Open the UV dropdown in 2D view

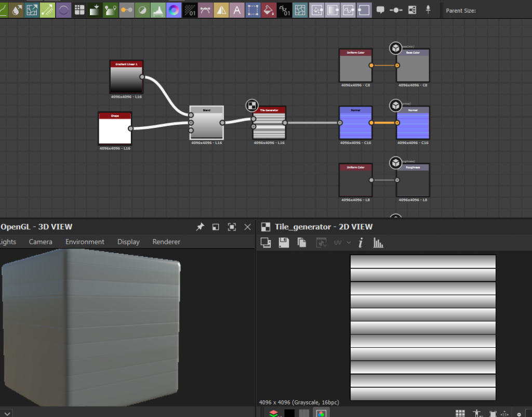(342, 242)
